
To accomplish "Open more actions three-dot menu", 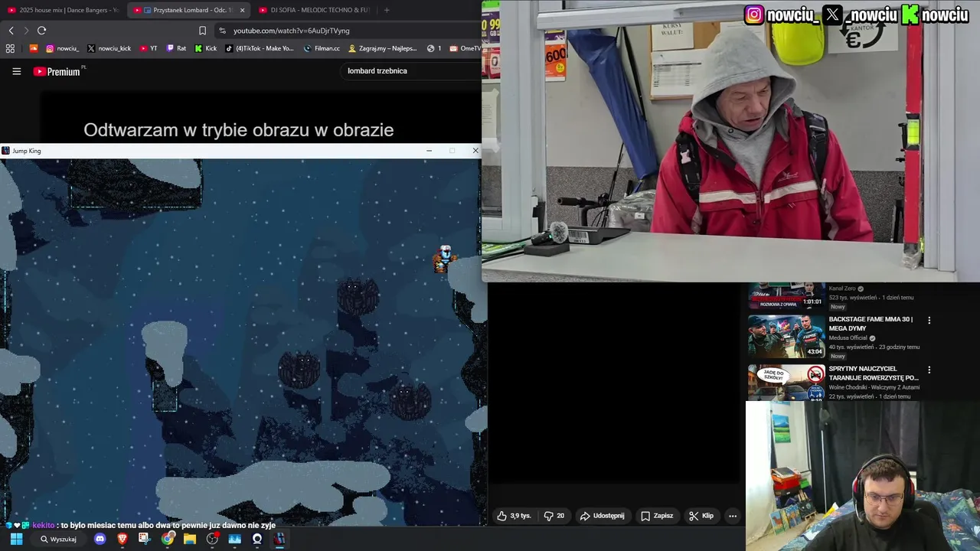I will (733, 516).
